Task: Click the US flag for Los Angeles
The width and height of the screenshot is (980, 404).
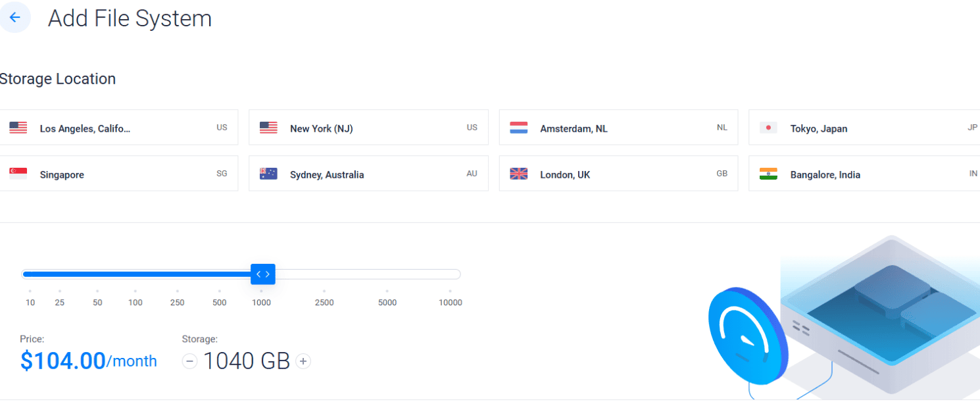Action: click(x=18, y=128)
